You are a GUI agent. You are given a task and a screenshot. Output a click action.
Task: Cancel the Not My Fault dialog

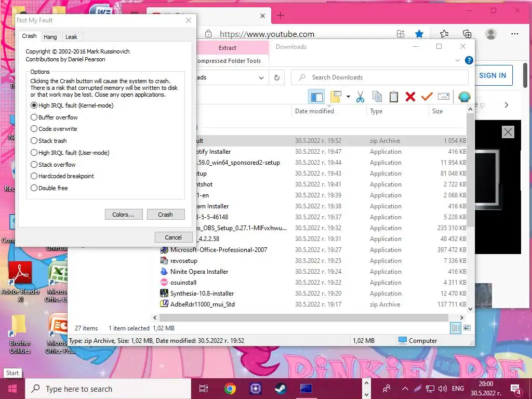(x=174, y=237)
